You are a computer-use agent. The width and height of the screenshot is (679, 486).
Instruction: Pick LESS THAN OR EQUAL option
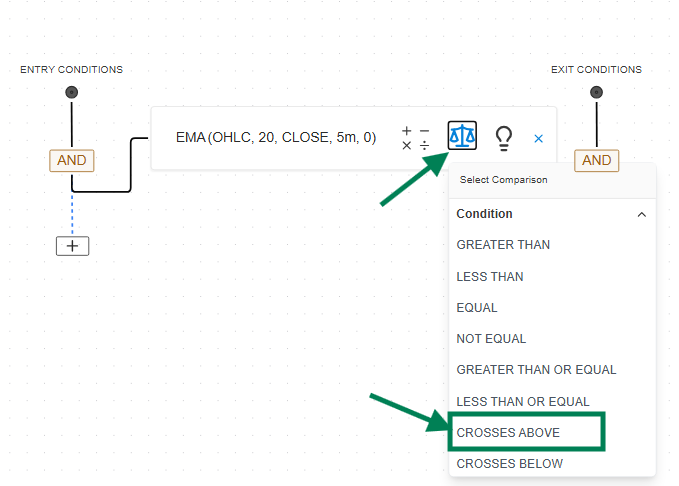coord(523,401)
